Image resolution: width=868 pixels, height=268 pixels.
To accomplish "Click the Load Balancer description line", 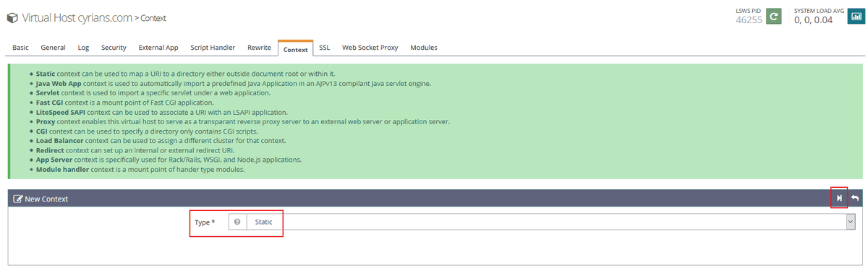I will pos(161,141).
